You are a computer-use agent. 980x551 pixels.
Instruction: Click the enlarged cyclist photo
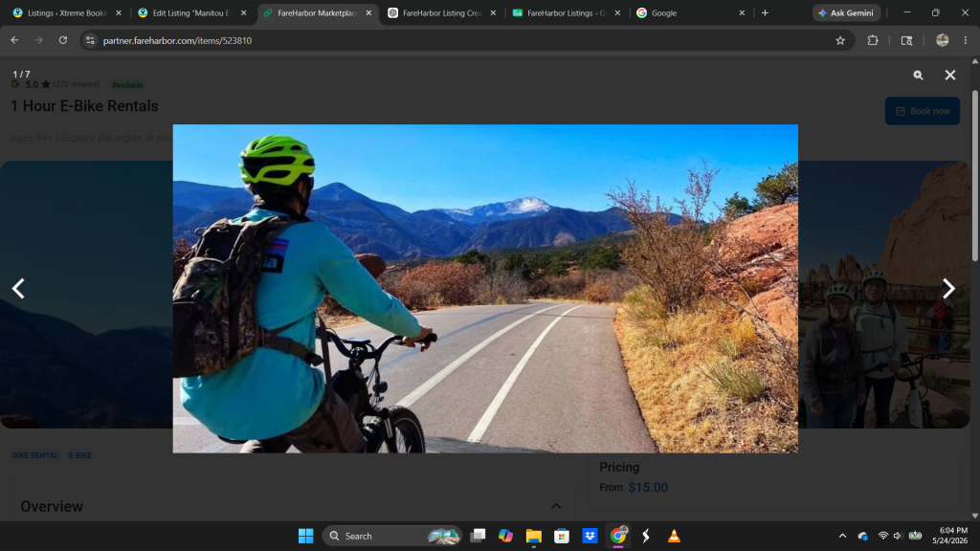coord(485,289)
